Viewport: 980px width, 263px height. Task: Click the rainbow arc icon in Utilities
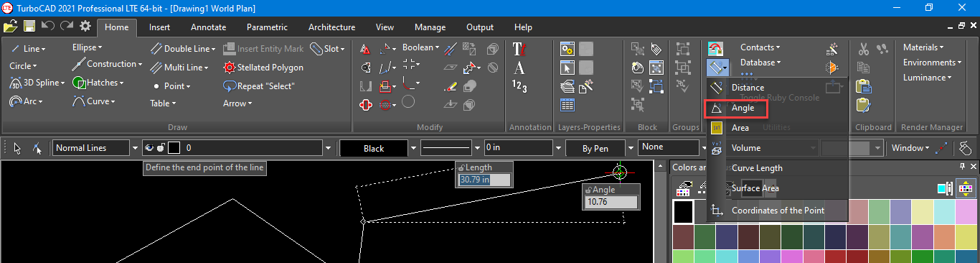point(715,49)
